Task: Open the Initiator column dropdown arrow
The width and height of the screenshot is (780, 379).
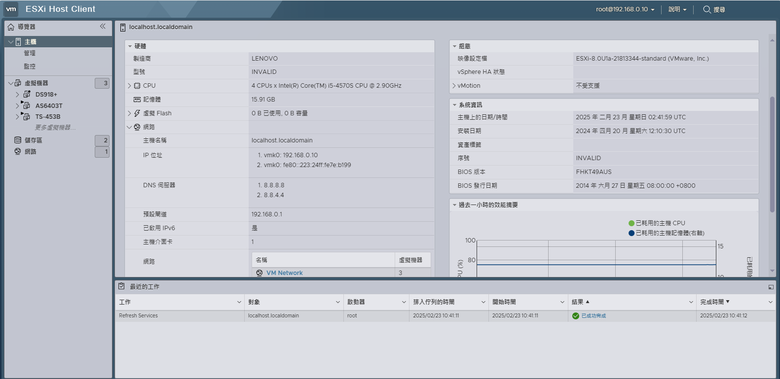Action: click(x=404, y=302)
